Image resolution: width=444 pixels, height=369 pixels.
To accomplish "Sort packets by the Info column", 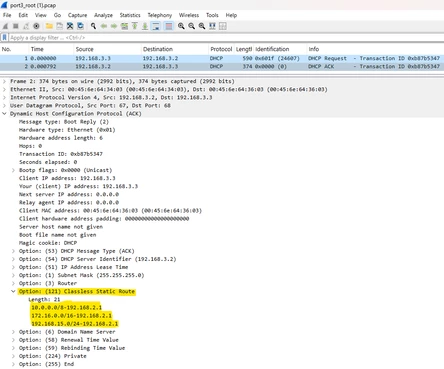I will tap(375, 49).
